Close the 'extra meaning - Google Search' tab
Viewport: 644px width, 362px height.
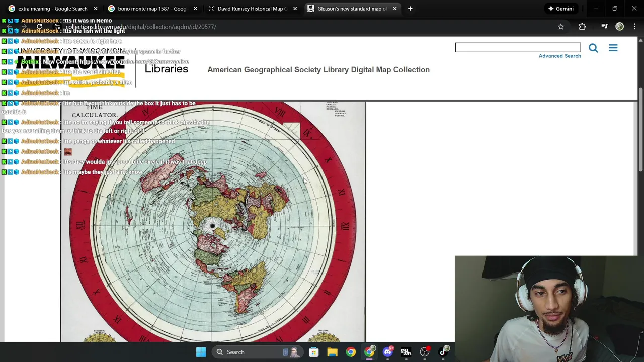click(x=95, y=9)
